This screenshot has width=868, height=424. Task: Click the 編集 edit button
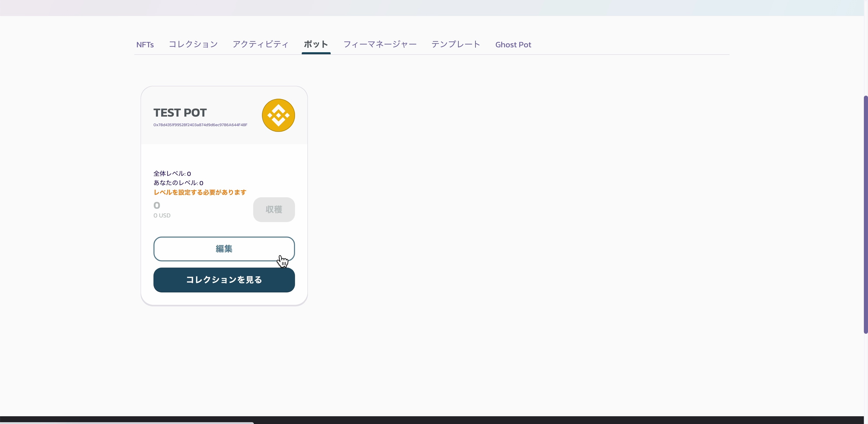coord(224,249)
